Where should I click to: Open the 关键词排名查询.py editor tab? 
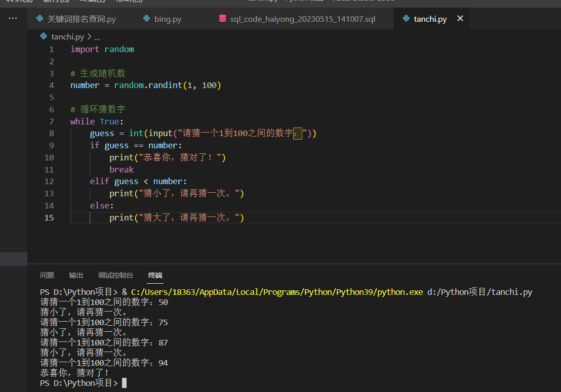pos(81,19)
